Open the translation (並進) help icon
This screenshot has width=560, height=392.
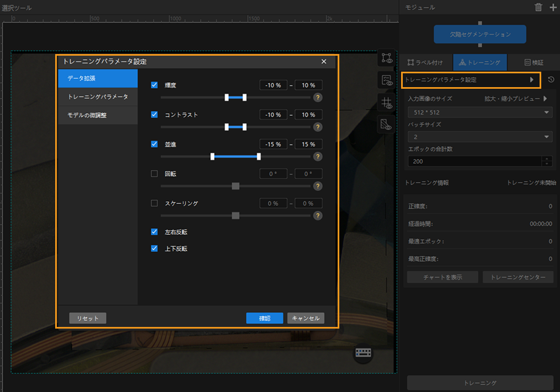coord(317,157)
